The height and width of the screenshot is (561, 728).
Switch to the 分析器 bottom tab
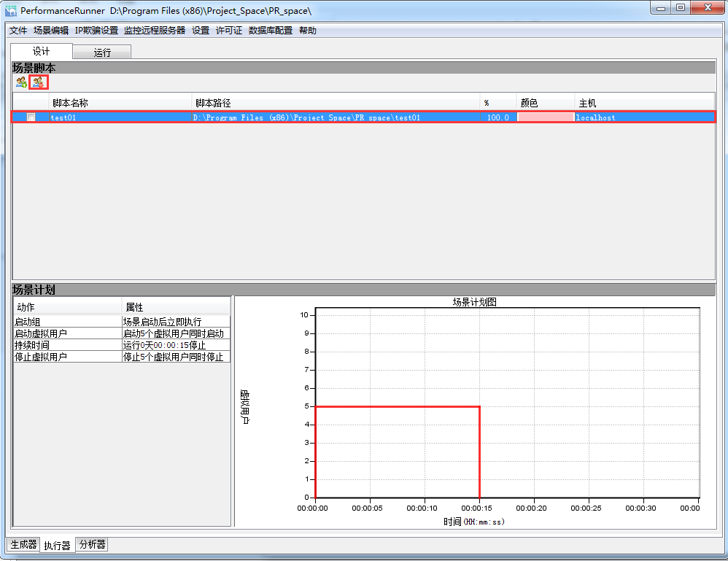coord(92,545)
